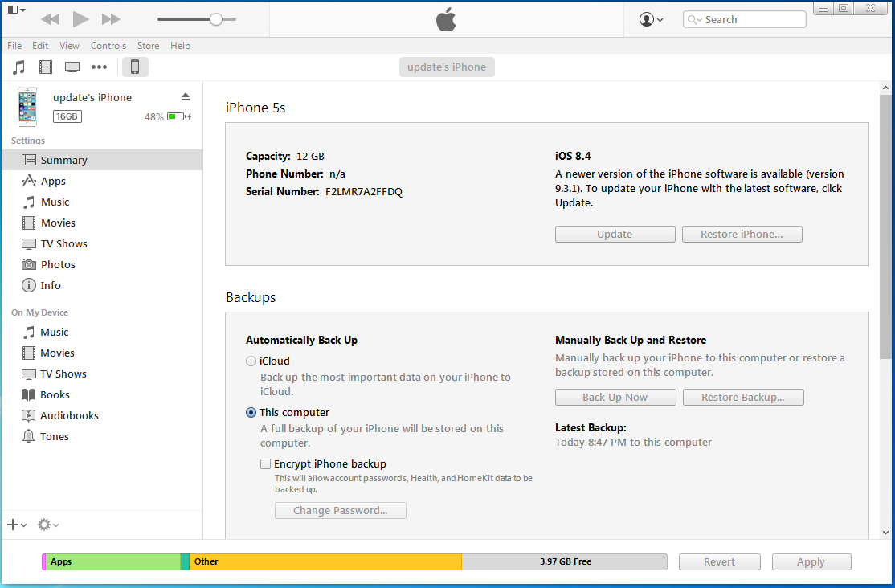Open Music under Settings sidebar
This screenshot has width=895, height=588.
(x=102, y=202)
